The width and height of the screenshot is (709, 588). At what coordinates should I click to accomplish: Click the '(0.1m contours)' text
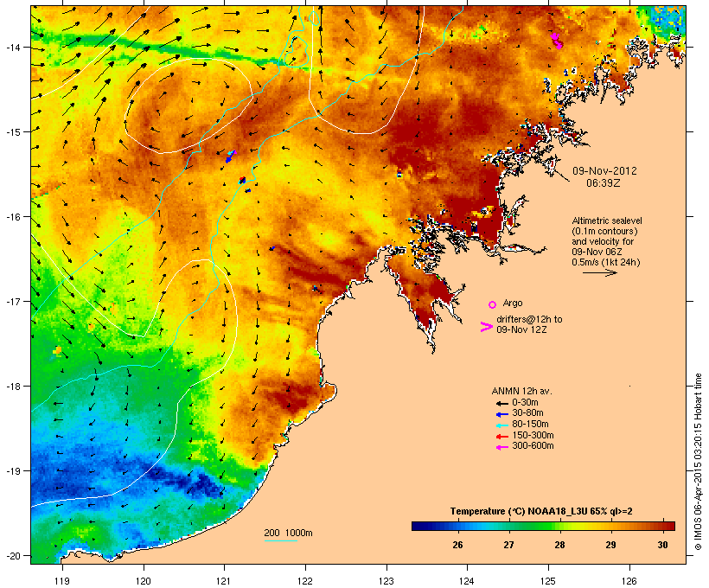[604, 231]
